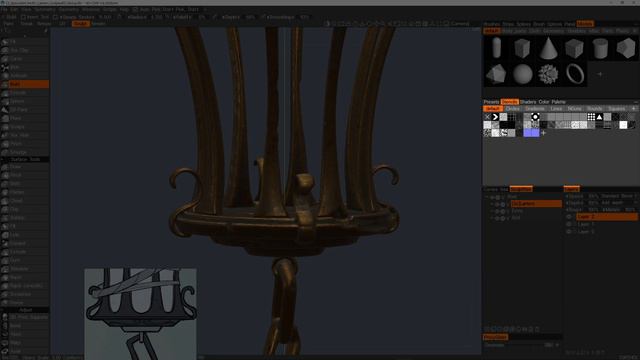Select the ring torus primitive model

point(575,74)
